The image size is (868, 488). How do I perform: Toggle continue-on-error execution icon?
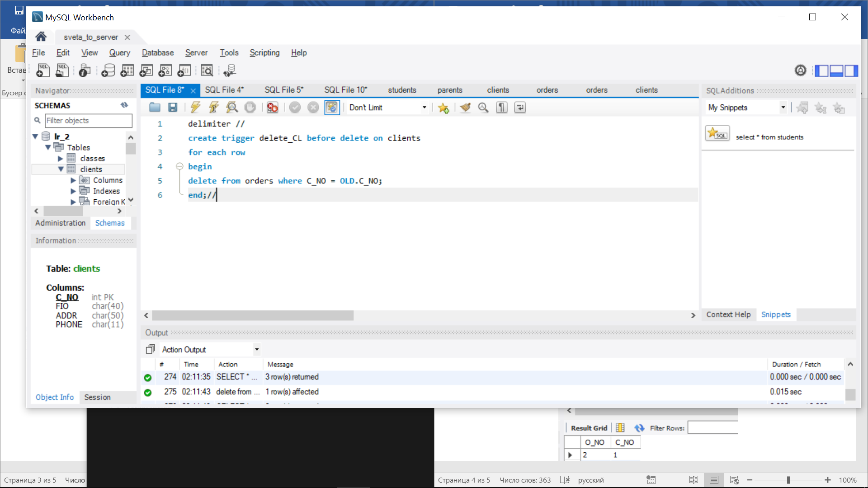(x=273, y=108)
